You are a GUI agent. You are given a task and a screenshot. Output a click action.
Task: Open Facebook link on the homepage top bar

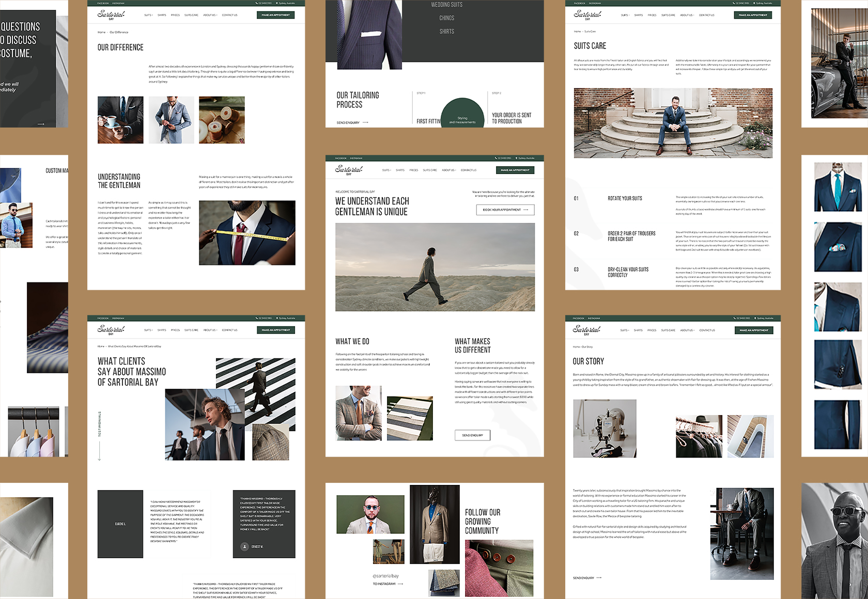(x=340, y=158)
